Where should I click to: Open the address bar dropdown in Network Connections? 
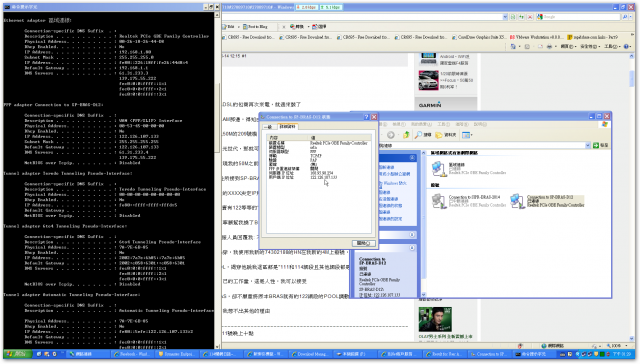[x=588, y=145]
